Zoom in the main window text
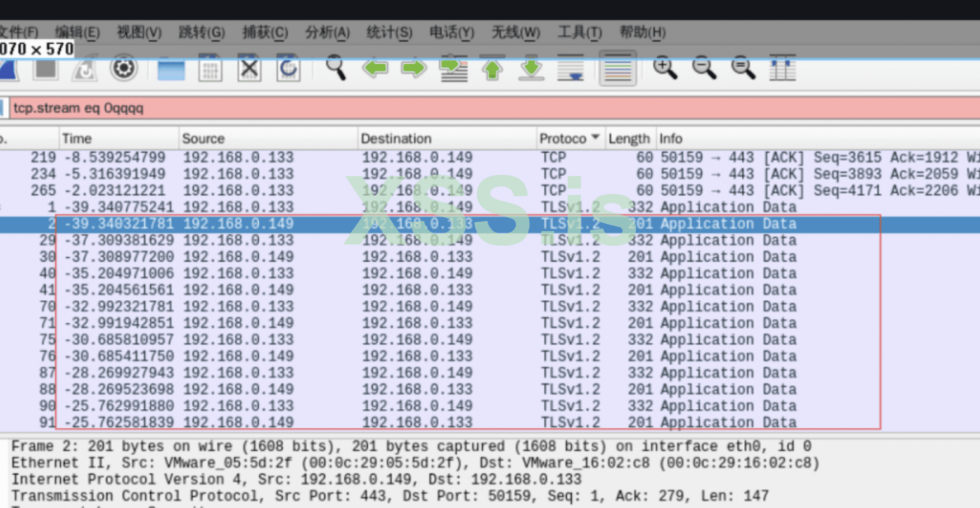This screenshot has height=508, width=980. (x=665, y=68)
